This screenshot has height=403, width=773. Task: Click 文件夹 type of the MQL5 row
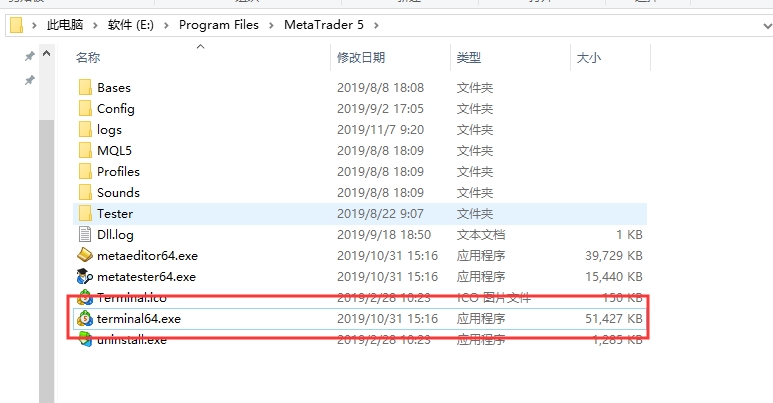click(x=475, y=151)
